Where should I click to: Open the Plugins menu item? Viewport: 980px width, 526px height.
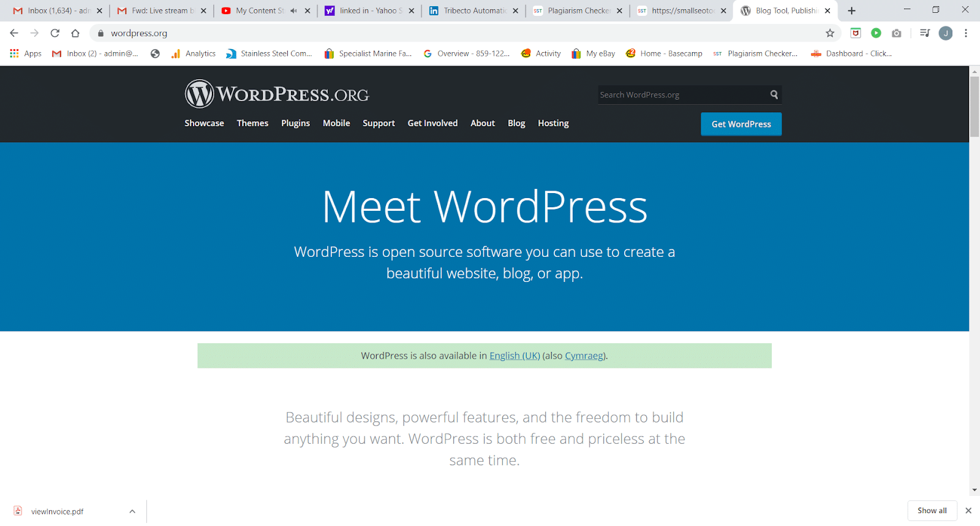point(295,123)
